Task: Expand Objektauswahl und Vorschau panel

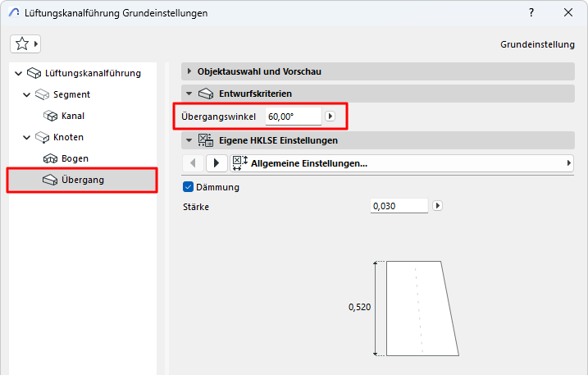Action: point(189,71)
